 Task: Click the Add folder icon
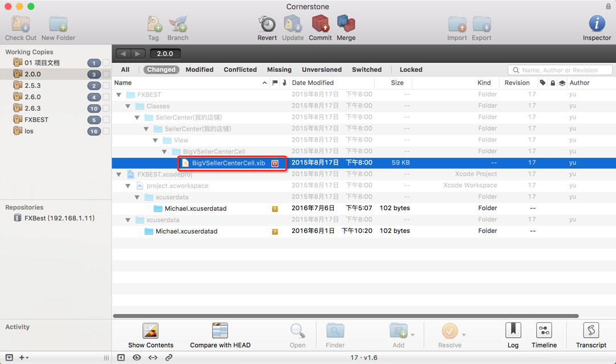pyautogui.click(x=398, y=330)
